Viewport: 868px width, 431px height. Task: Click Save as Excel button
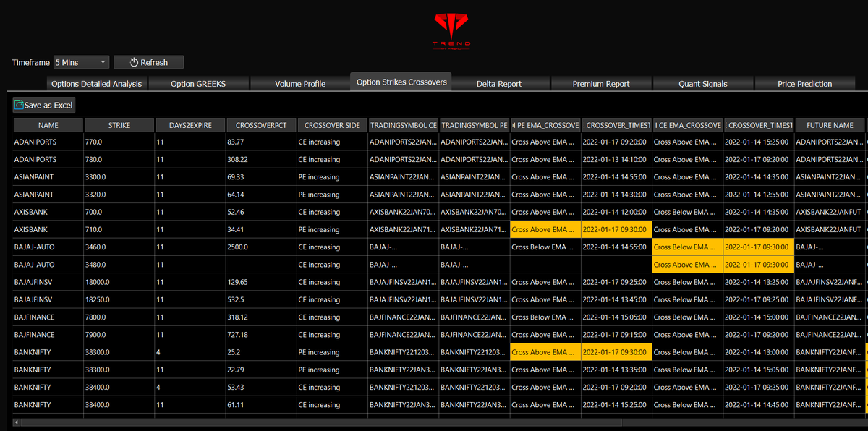[44, 105]
